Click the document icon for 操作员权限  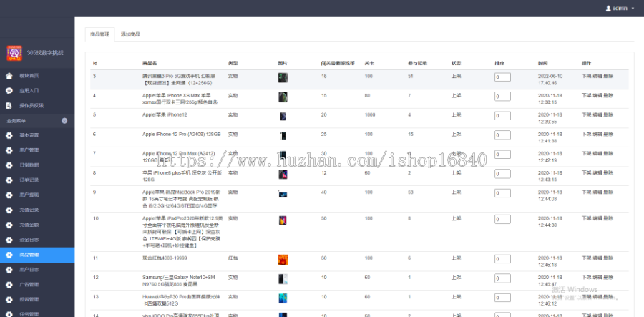pos(9,105)
